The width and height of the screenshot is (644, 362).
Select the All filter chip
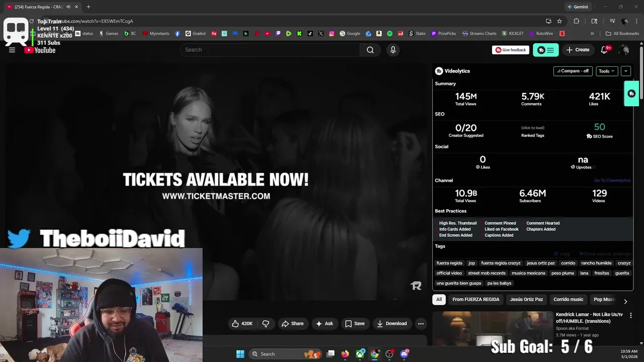[x=439, y=300]
